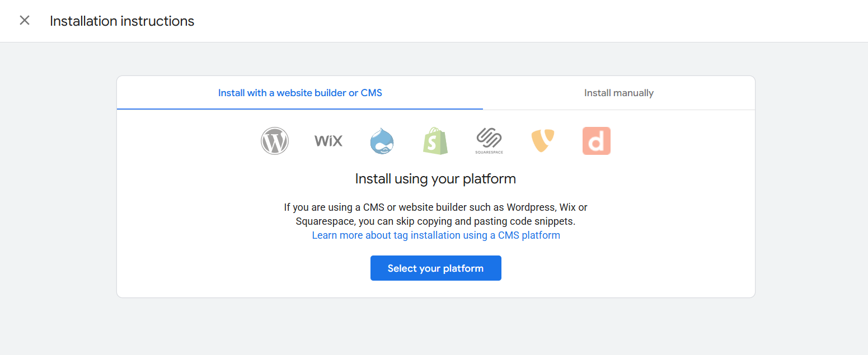868x355 pixels.
Task: Click the orange Duda 'd' logo icon
Action: 597,141
